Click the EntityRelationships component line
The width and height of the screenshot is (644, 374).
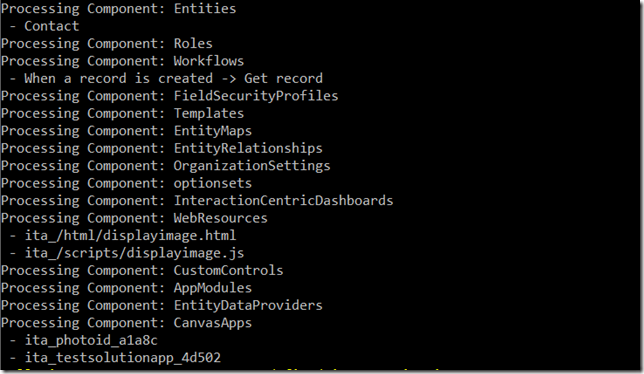tap(161, 148)
